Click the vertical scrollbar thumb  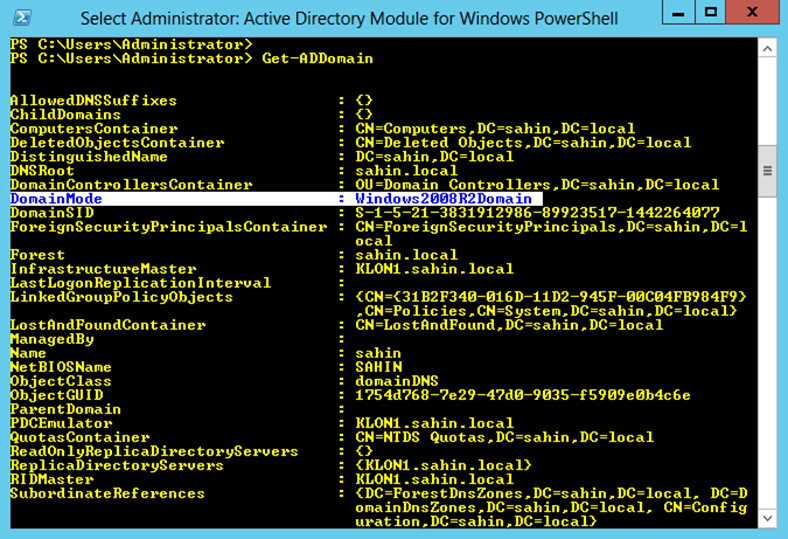click(767, 171)
